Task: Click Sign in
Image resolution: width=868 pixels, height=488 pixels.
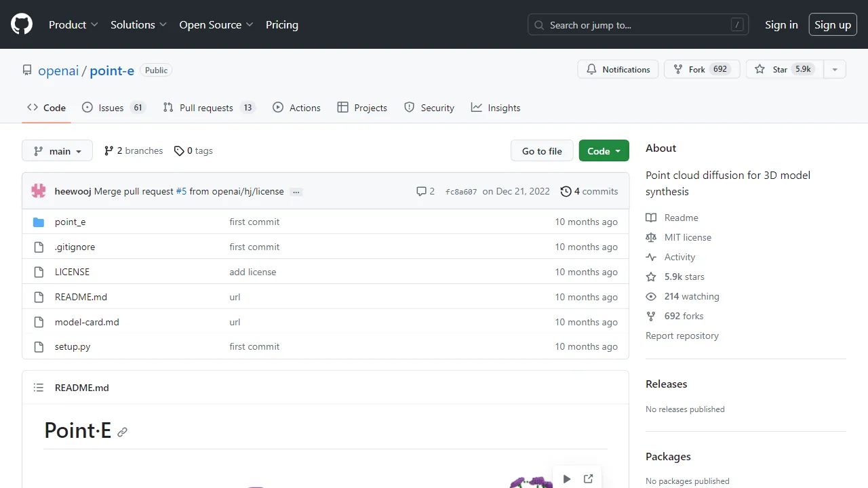Action: [781, 24]
